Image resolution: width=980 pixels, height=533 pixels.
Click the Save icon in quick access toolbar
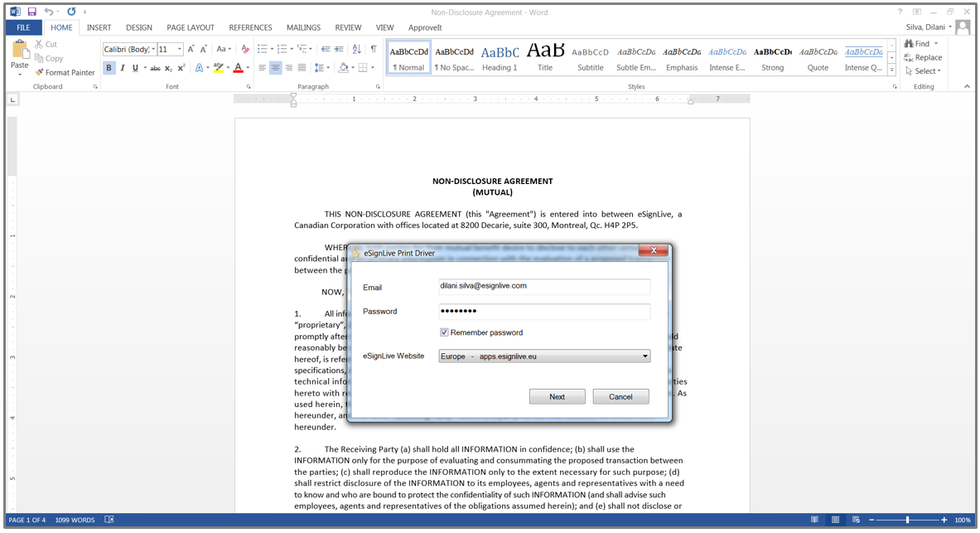click(x=31, y=12)
